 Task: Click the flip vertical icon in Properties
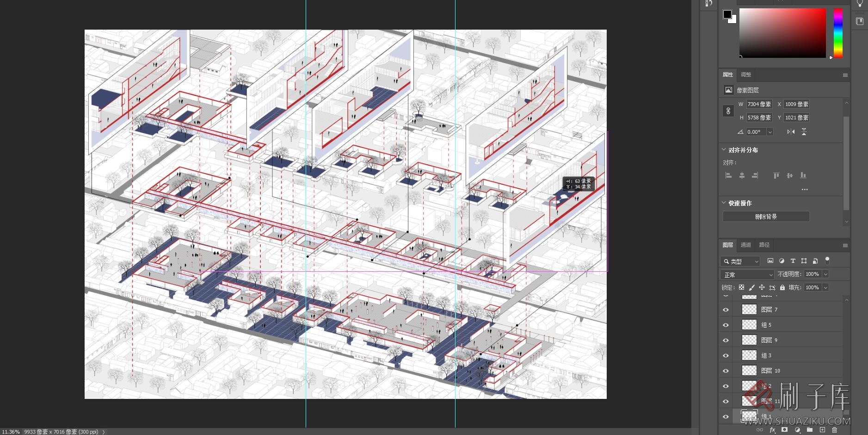[804, 132]
